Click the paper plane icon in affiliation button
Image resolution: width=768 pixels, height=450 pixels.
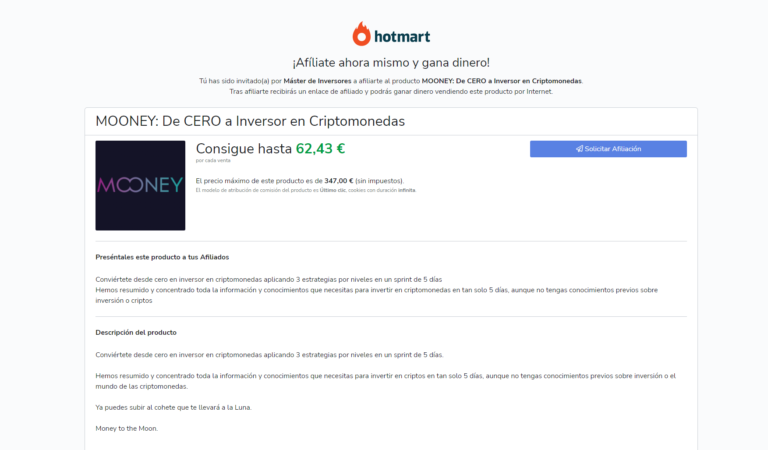[x=579, y=149]
